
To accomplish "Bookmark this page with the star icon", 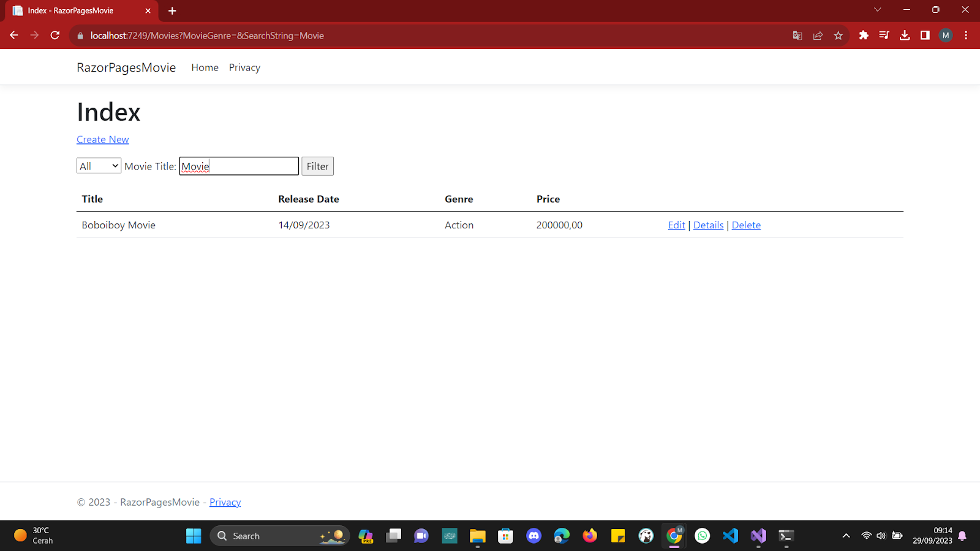I will point(838,36).
